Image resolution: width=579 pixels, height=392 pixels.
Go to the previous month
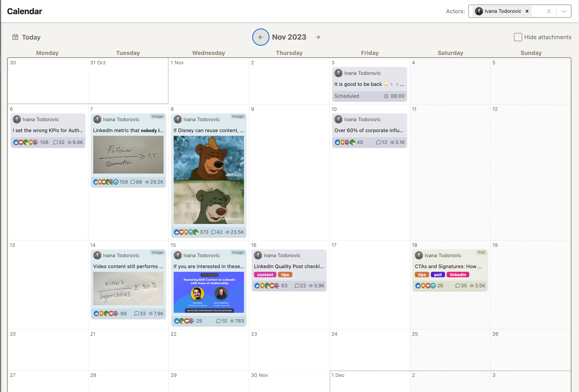click(x=261, y=37)
